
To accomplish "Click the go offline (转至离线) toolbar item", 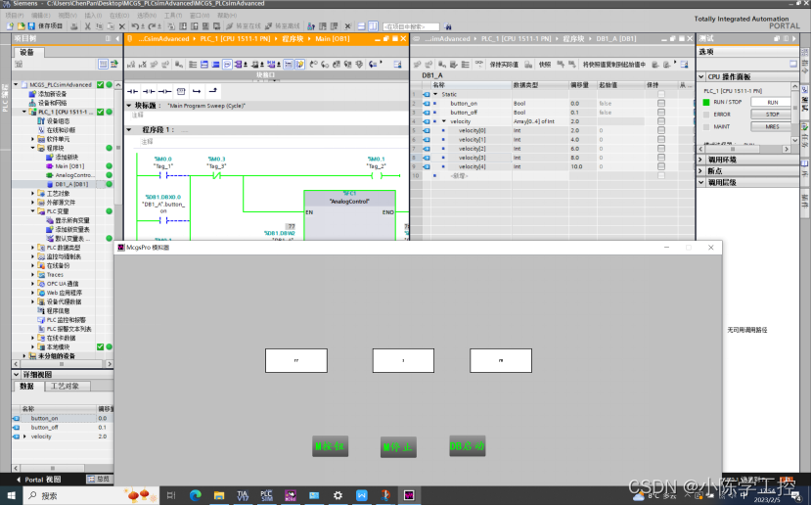I will [283, 25].
